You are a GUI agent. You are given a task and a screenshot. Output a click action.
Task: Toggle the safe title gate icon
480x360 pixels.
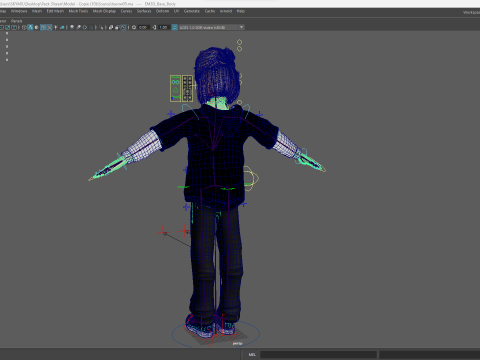click(x=14, y=27)
